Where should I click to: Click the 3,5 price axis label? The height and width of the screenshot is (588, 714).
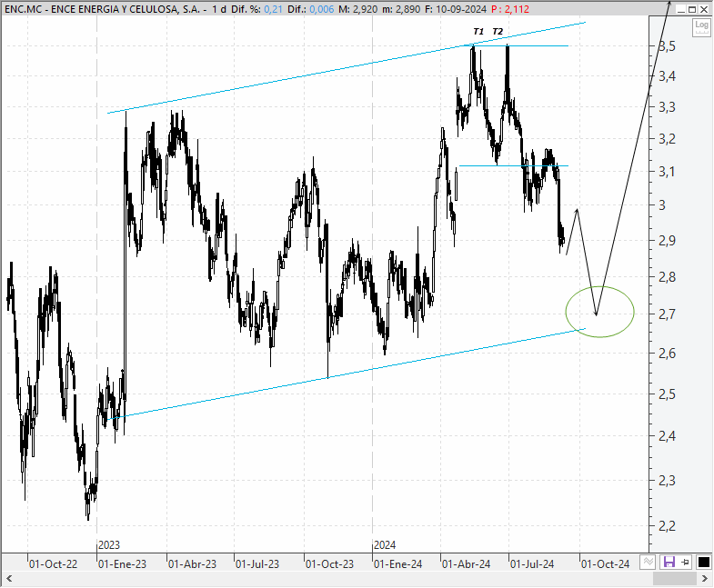[x=667, y=46]
